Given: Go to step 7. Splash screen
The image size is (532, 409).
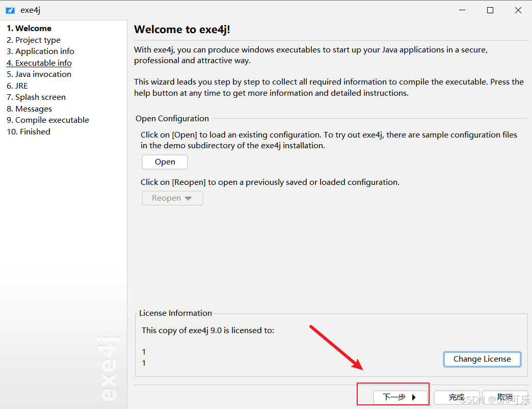Looking at the screenshot, I should pyautogui.click(x=36, y=97).
